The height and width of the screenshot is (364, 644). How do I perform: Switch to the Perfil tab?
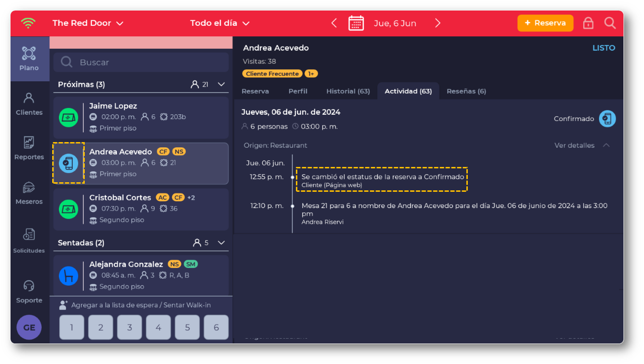click(x=298, y=91)
